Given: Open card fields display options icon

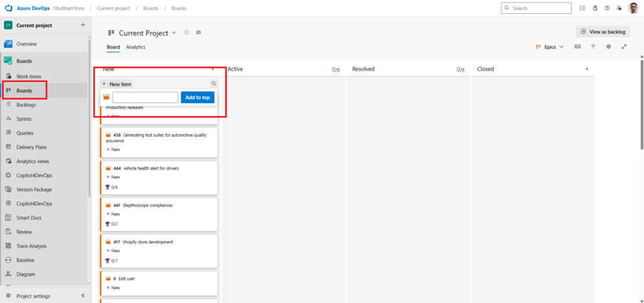Looking at the screenshot, I should point(577,47).
